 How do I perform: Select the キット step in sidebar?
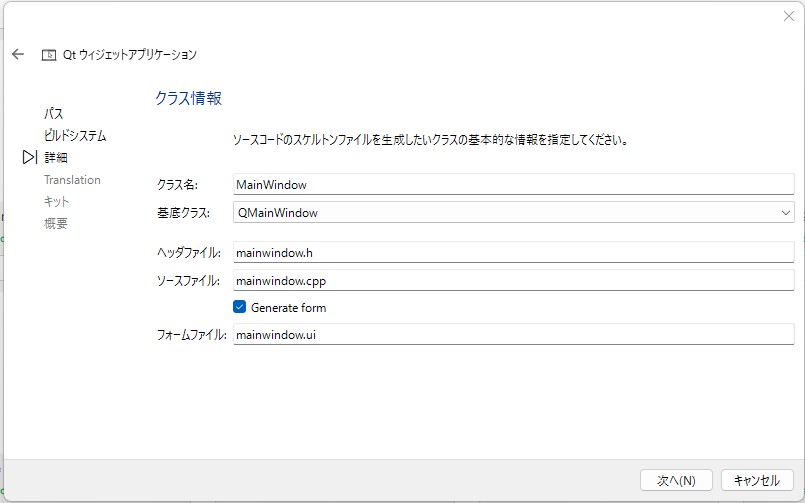pos(56,202)
